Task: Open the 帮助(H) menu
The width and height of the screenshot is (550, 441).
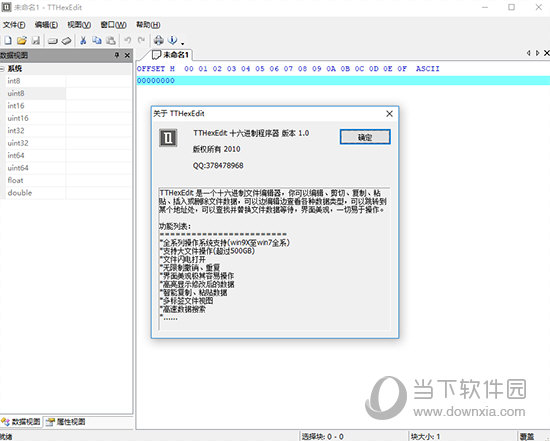Action: tap(148, 25)
